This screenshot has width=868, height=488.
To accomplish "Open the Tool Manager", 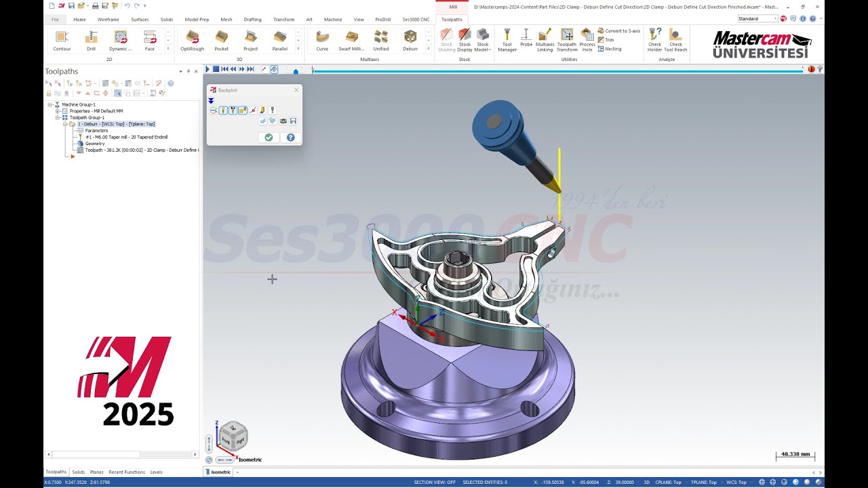I will (x=507, y=40).
